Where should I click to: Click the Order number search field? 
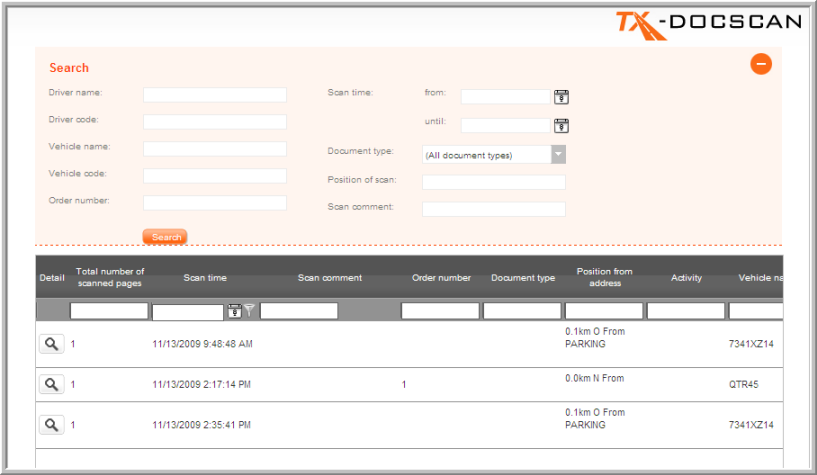[215, 203]
